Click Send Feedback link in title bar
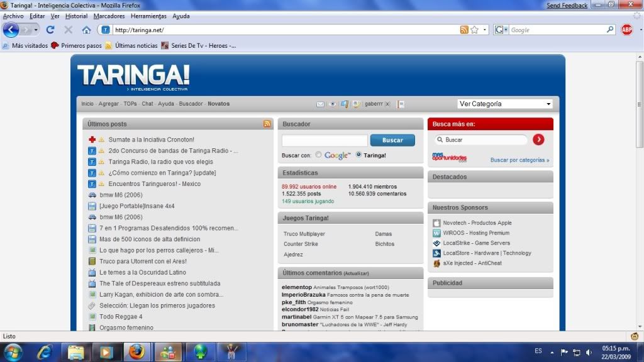644x362 pixels. click(x=567, y=5)
